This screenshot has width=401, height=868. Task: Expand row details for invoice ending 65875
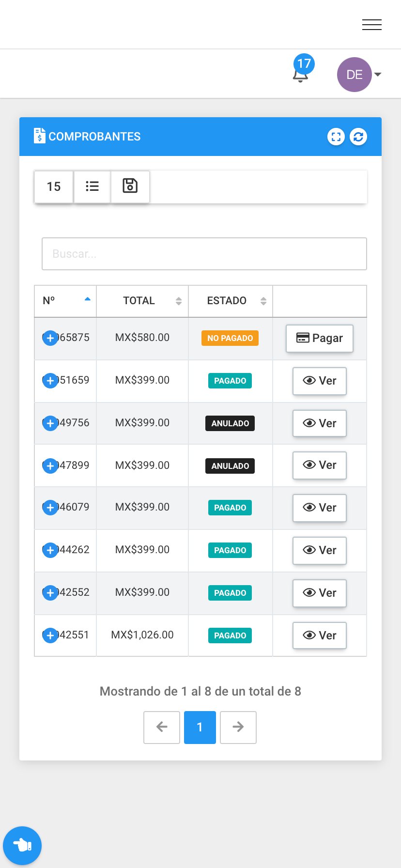point(50,338)
